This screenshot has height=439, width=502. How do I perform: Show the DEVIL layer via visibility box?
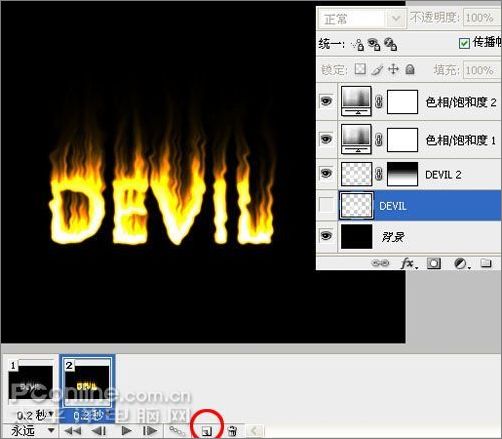[x=326, y=205]
